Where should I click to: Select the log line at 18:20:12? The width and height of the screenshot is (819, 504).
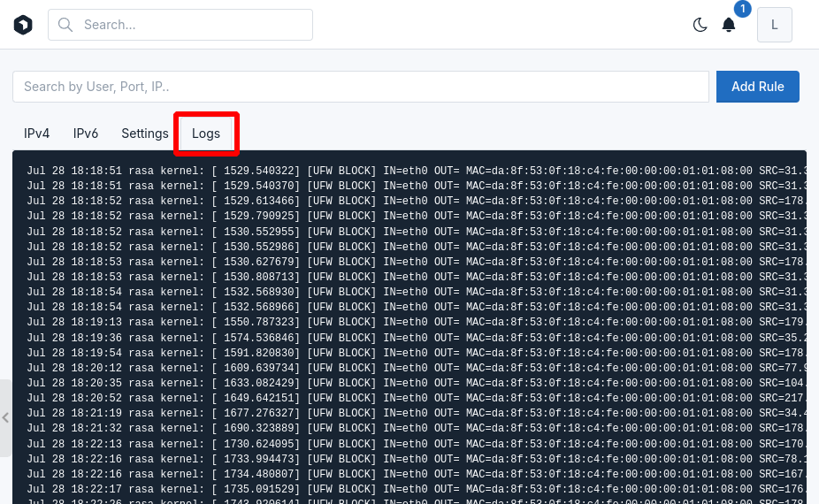click(416, 367)
